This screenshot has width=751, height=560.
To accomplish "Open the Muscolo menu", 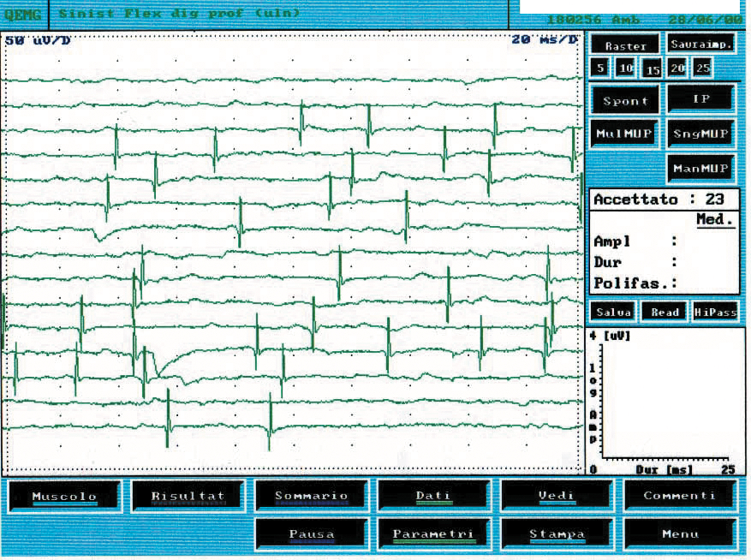I will (x=64, y=497).
